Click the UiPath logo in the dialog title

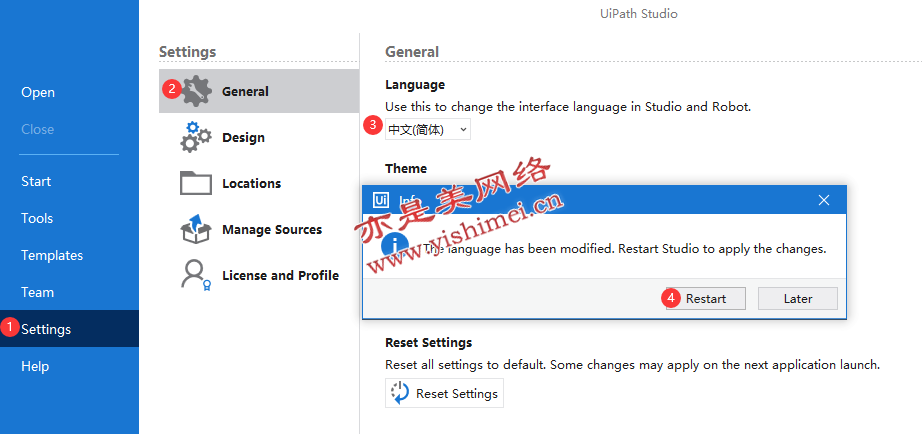(380, 200)
